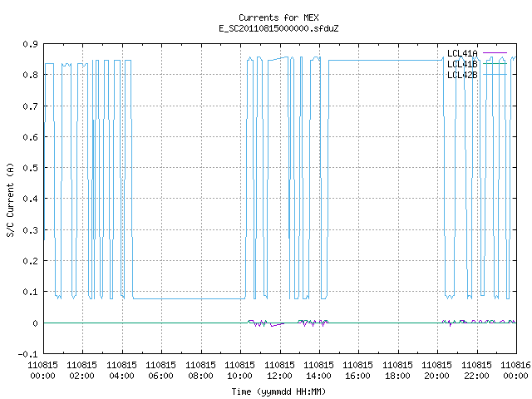Select the LCL42B legend label
The width and height of the screenshot is (532, 399).
[x=462, y=75]
